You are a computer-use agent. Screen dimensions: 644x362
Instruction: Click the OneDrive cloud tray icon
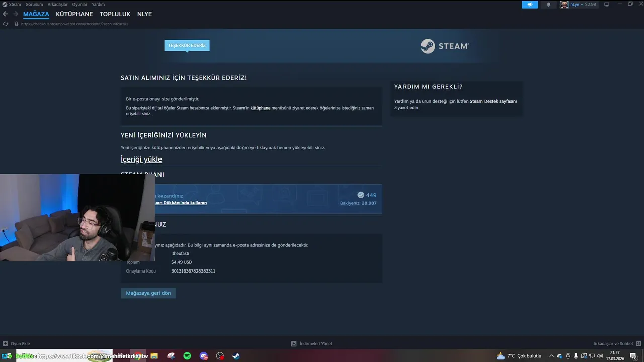559,356
